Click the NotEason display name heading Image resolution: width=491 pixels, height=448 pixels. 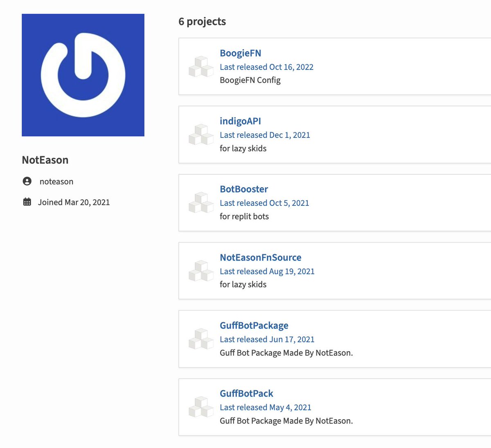[45, 160]
